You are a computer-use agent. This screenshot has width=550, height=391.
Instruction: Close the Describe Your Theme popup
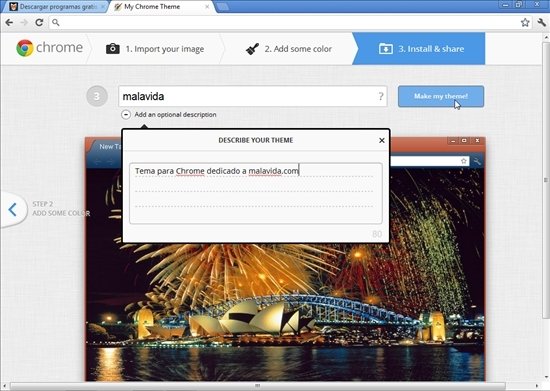click(x=382, y=140)
